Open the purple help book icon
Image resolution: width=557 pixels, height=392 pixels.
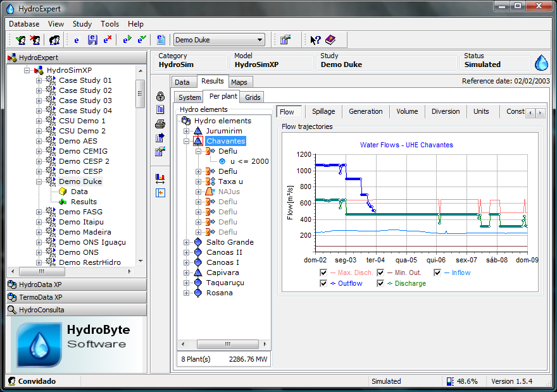[x=330, y=40]
